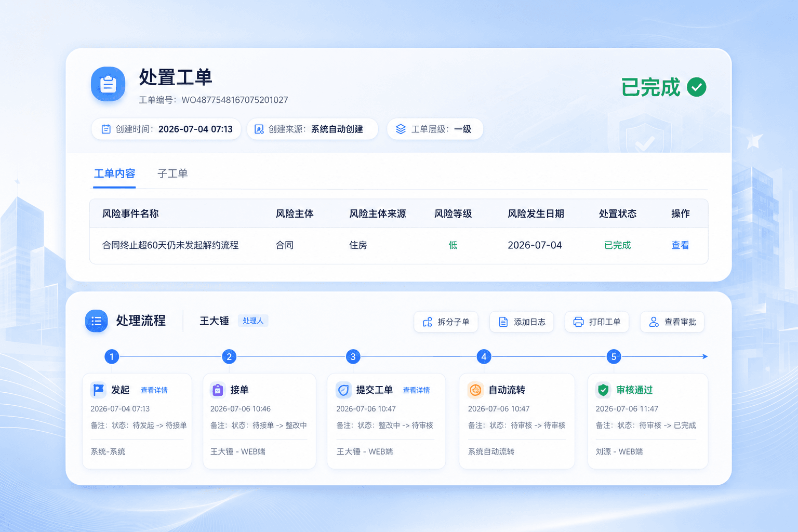Click the 提交工单 step title

[374, 390]
